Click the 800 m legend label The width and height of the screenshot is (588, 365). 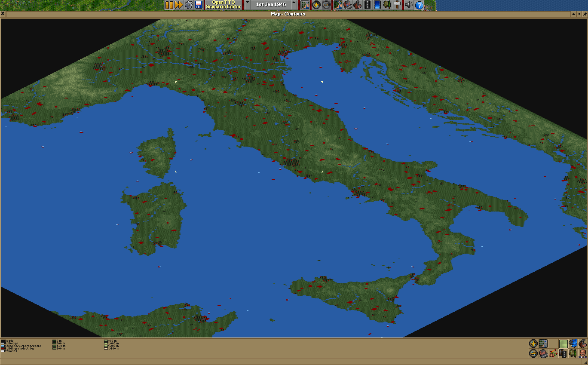112,341
